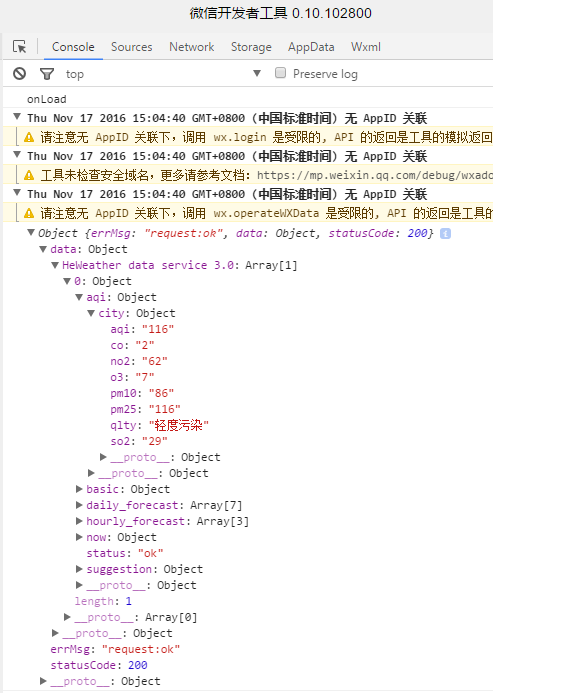Collapse the aqi: Object node

click(79, 297)
